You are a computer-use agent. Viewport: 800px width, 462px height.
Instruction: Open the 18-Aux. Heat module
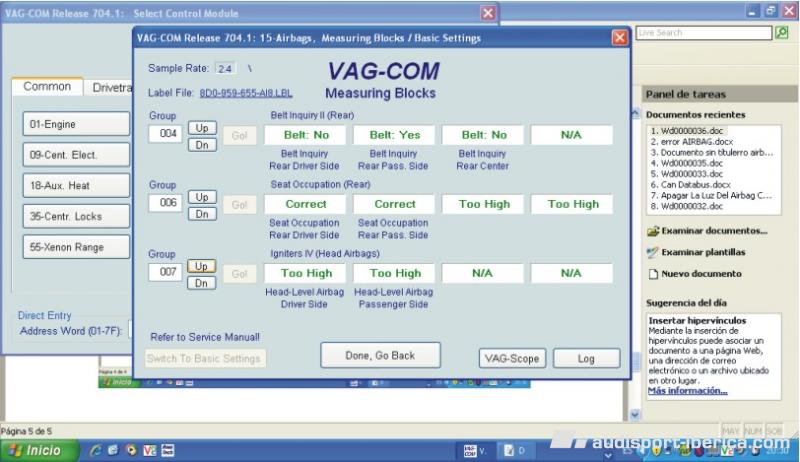click(76, 185)
